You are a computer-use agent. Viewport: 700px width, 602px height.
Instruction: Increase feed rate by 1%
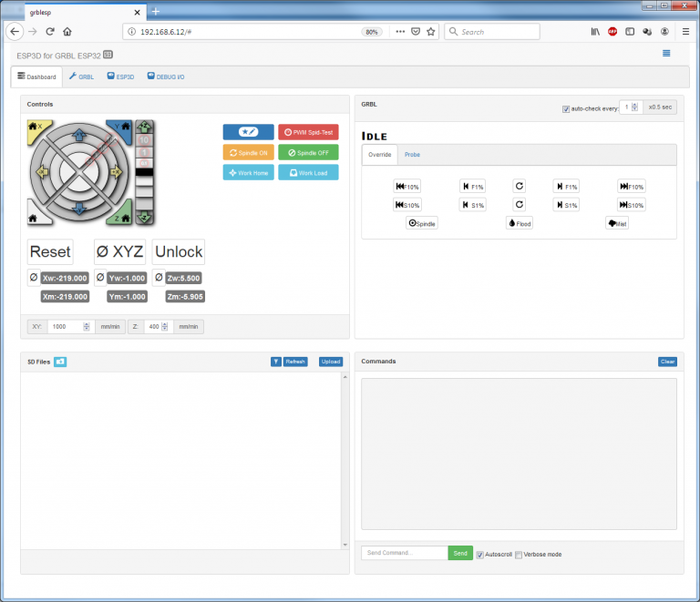click(x=566, y=187)
